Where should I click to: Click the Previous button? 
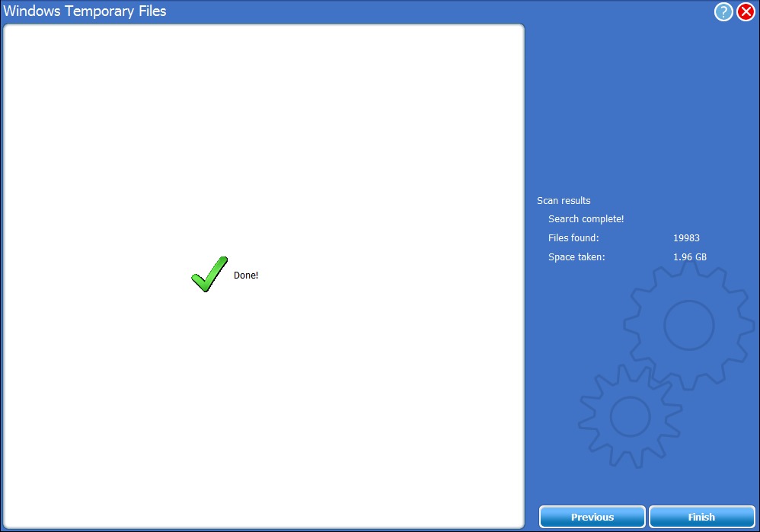tap(592, 517)
